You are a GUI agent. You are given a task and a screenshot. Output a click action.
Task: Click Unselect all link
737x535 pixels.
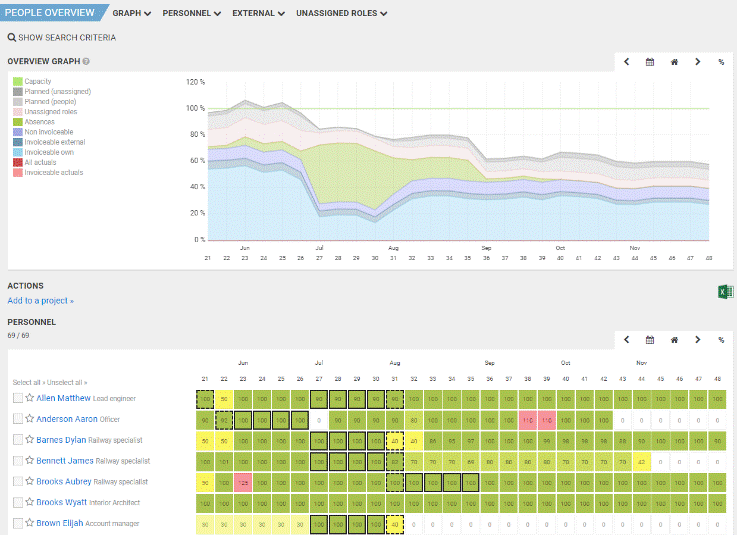(67, 382)
